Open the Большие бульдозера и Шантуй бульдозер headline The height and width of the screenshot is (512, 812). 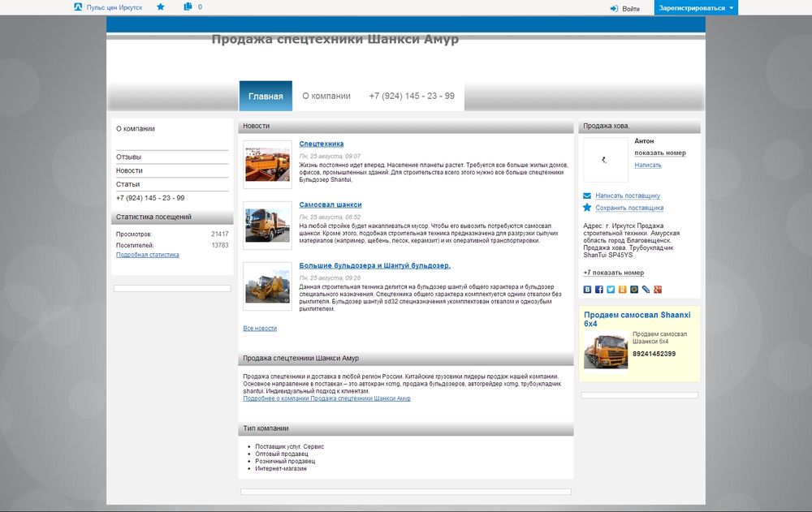pyautogui.click(x=375, y=265)
